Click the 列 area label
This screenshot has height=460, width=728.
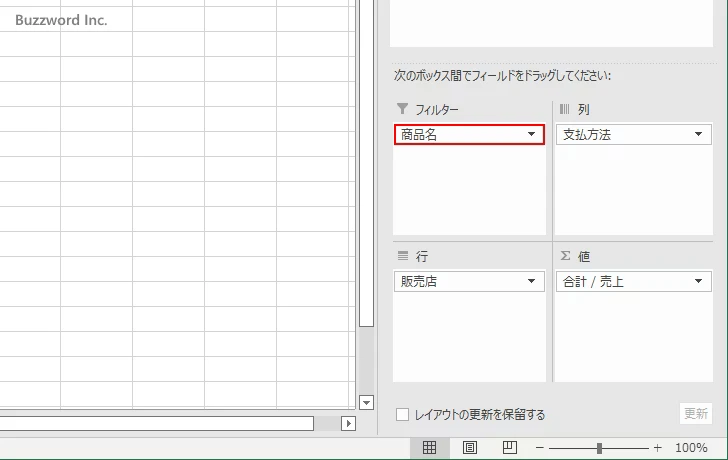[x=584, y=110]
